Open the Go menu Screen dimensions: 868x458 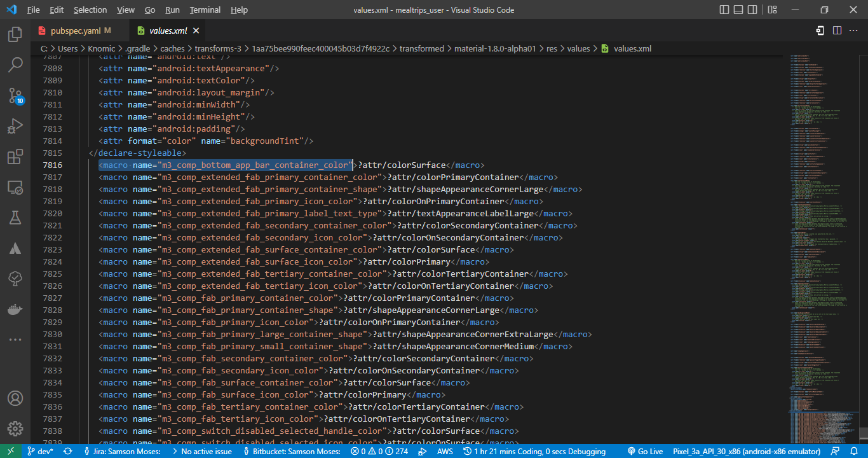coord(150,10)
